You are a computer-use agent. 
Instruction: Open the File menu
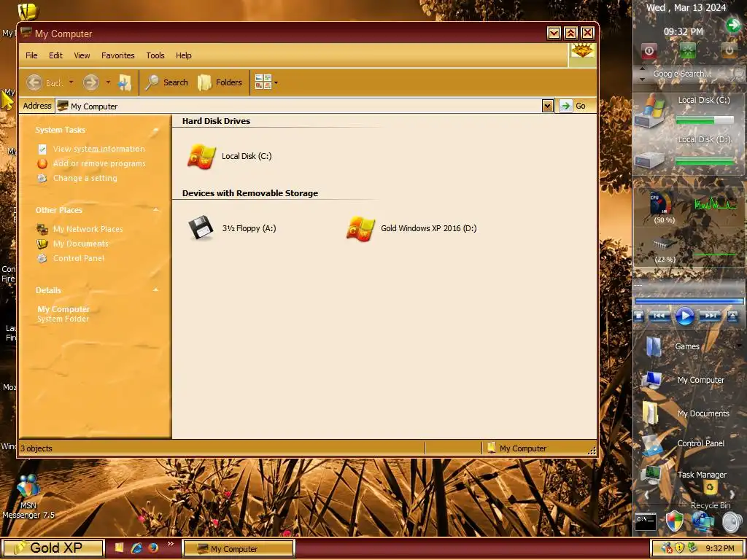31,55
